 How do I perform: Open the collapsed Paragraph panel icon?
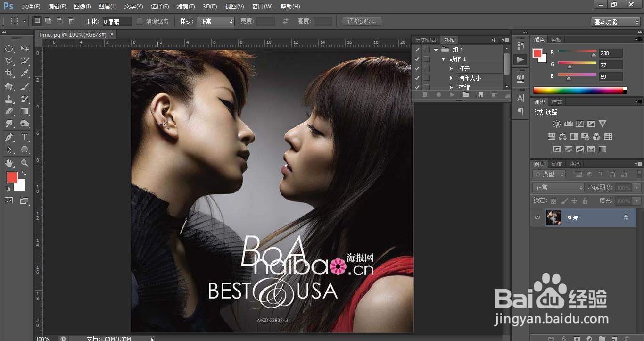520,112
